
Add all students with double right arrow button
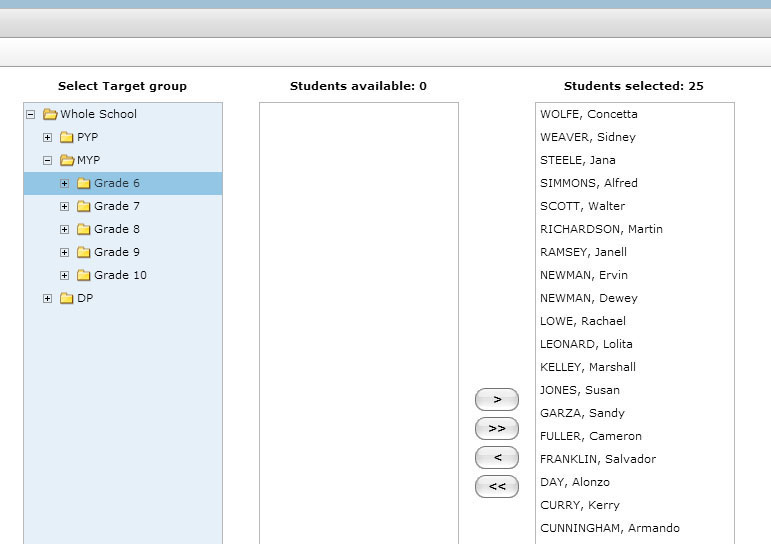click(497, 428)
